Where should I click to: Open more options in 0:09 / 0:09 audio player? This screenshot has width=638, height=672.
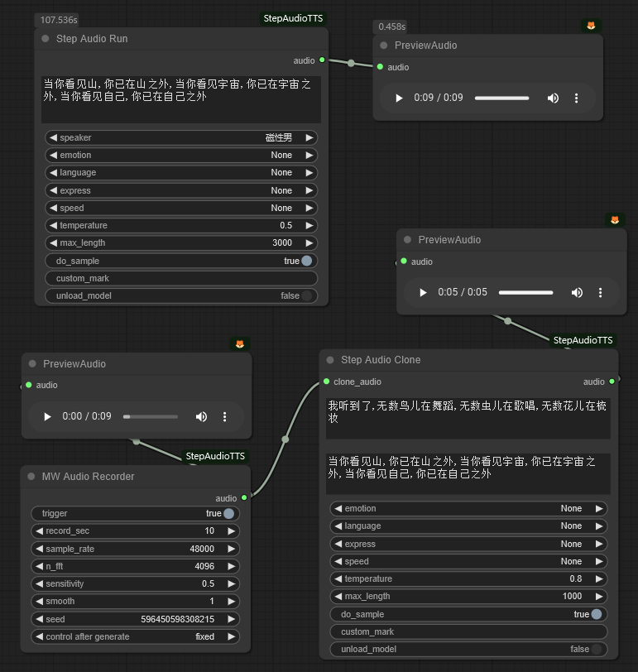click(576, 98)
